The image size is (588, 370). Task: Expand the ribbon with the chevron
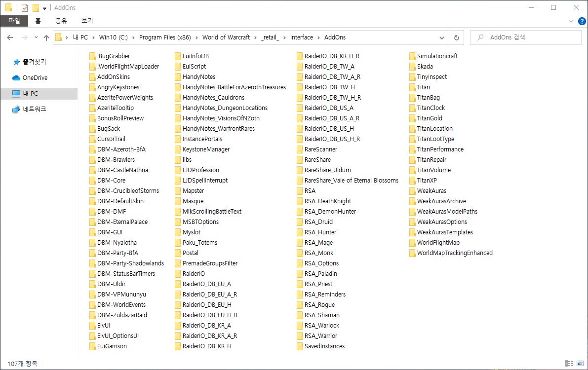pos(571,21)
